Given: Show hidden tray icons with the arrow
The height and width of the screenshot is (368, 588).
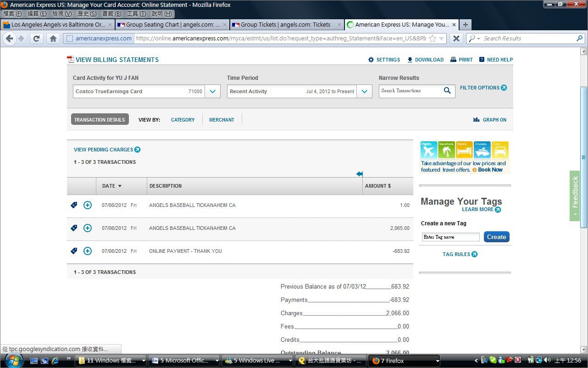Looking at the screenshot, I should point(476,361).
